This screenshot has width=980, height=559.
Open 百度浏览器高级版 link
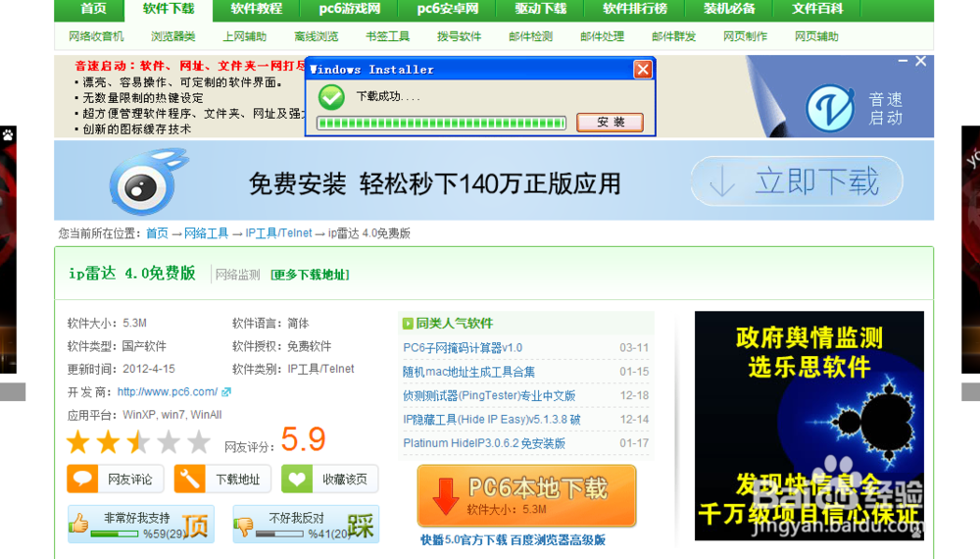coord(558,539)
